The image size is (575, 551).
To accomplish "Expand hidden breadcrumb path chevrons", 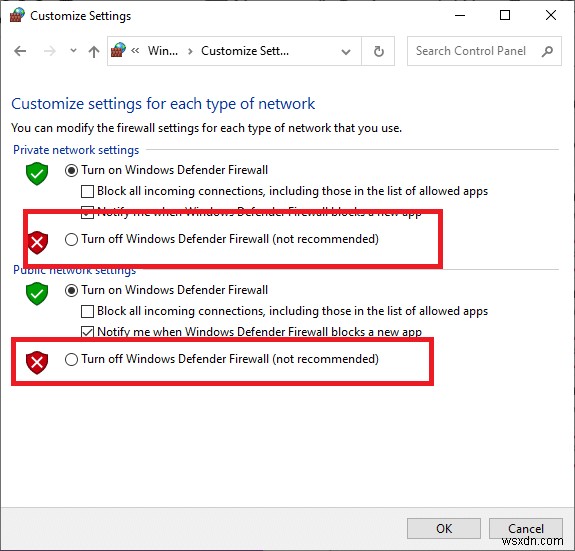I will 135,51.
